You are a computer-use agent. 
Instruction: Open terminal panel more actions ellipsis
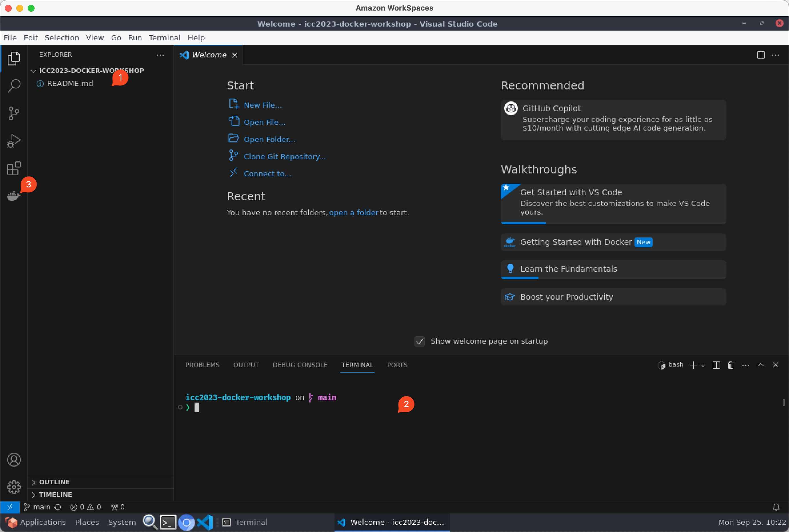coord(746,365)
